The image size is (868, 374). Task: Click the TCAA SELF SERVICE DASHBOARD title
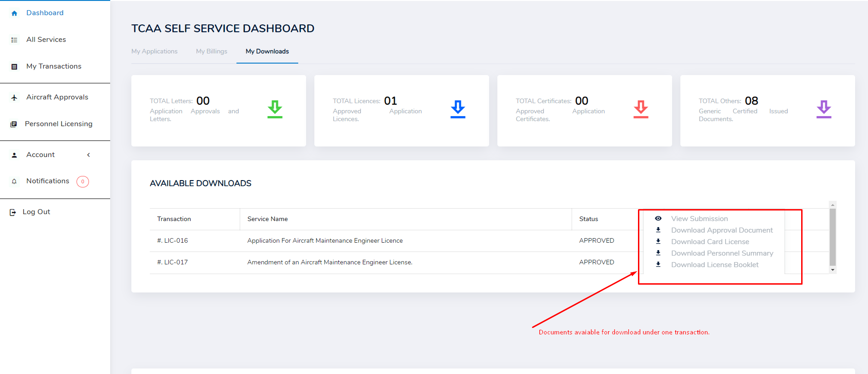coord(223,29)
